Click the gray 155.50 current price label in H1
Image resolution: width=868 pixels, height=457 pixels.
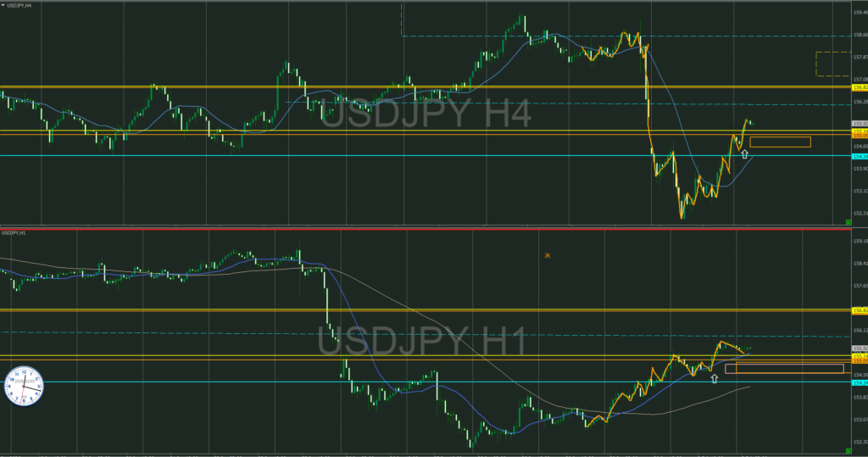coord(860,348)
